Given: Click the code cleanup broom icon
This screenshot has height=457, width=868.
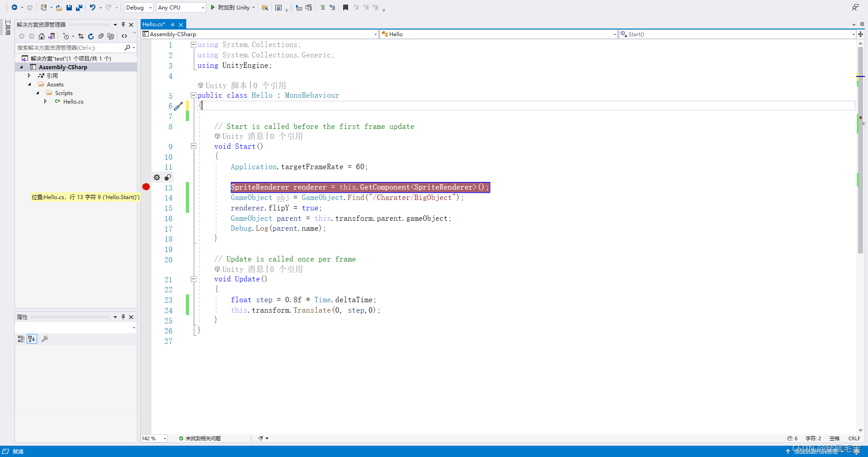Looking at the screenshot, I should click(x=261, y=438).
